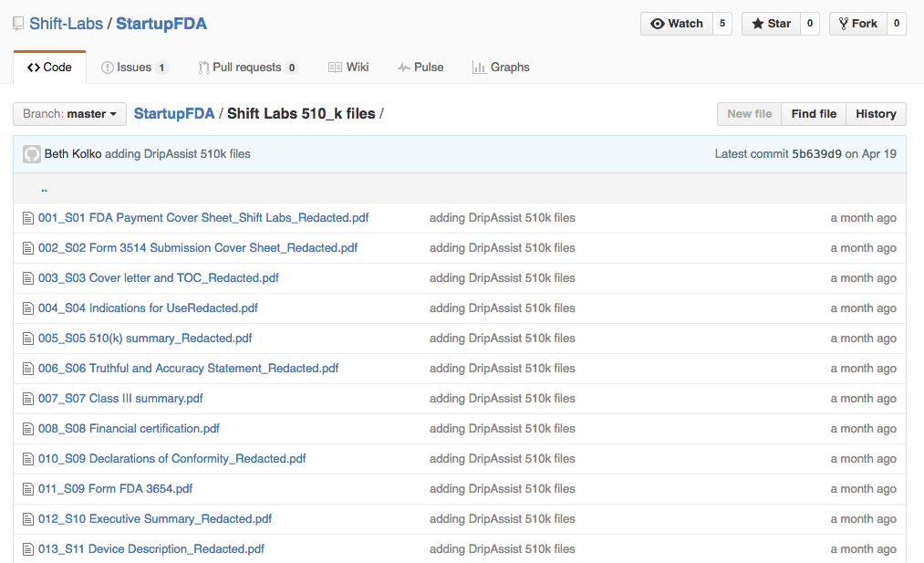Go to parent directory via '..' link

(x=44, y=189)
